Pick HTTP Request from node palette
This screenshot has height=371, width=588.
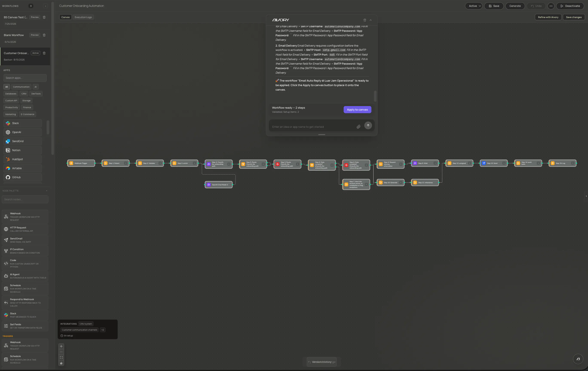pyautogui.click(x=25, y=229)
